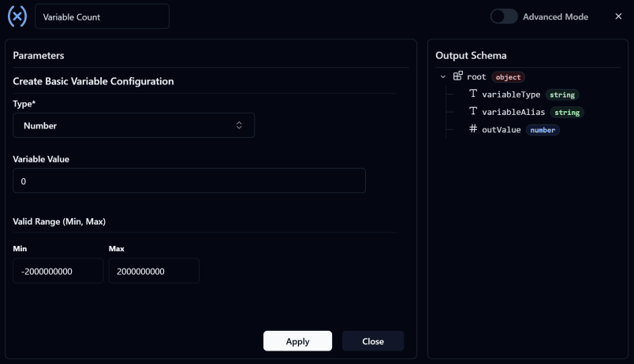The image size is (634, 364).
Task: Click Create Basic Variable Configuration heading
Action: [x=93, y=81]
